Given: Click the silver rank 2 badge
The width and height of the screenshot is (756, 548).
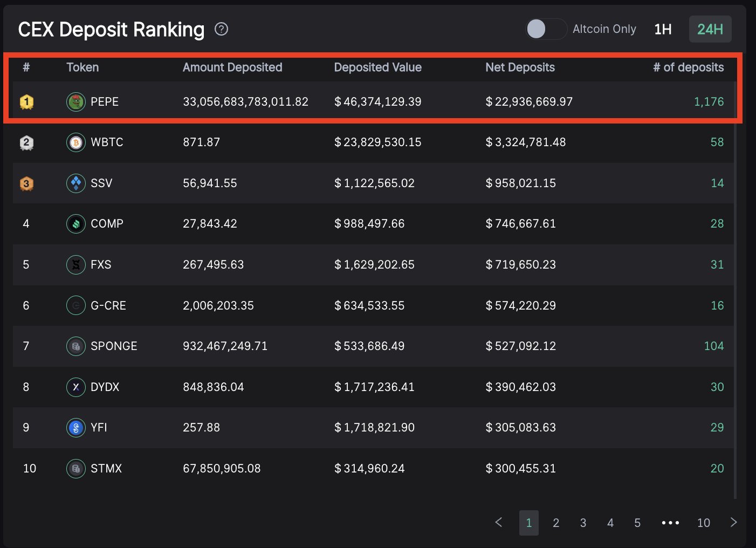Looking at the screenshot, I should [26, 142].
